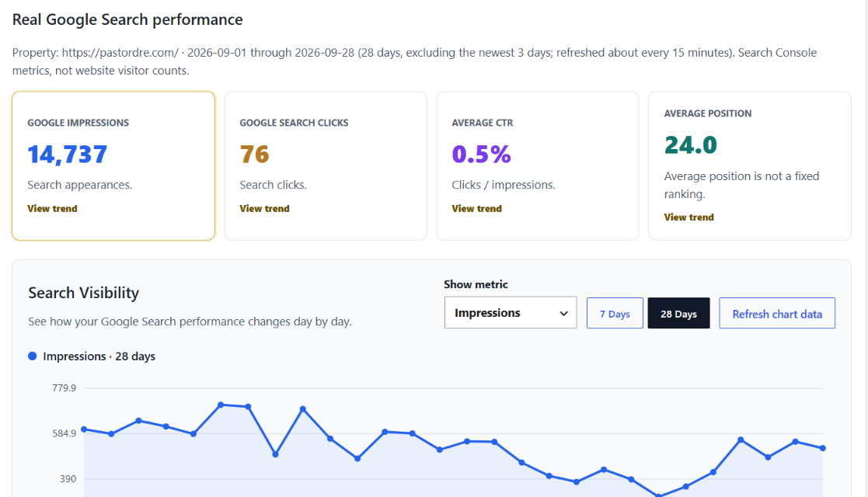Select the 28 Days range button
This screenshot has height=497, width=868.
pos(678,313)
